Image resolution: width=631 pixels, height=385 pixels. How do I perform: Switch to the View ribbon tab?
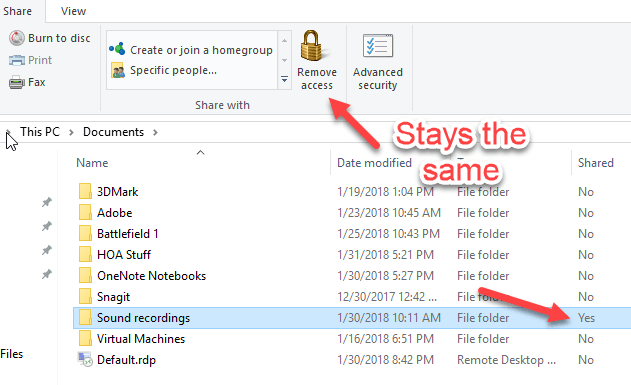[73, 11]
